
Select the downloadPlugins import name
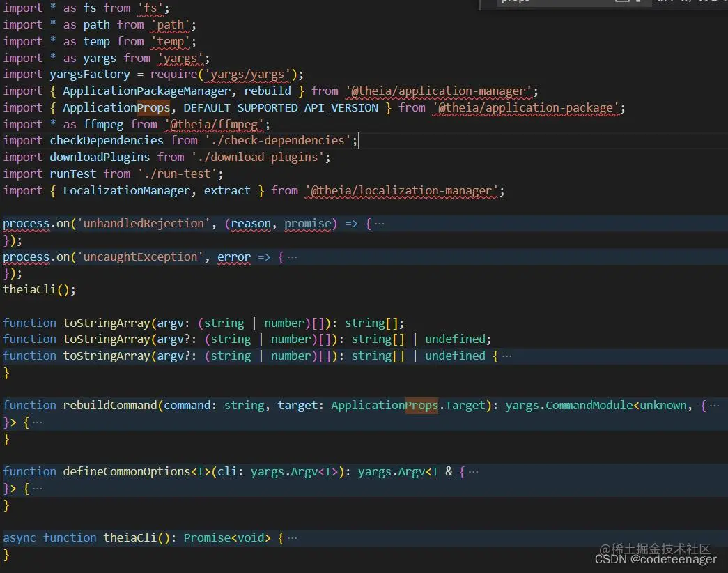pyautogui.click(x=100, y=157)
